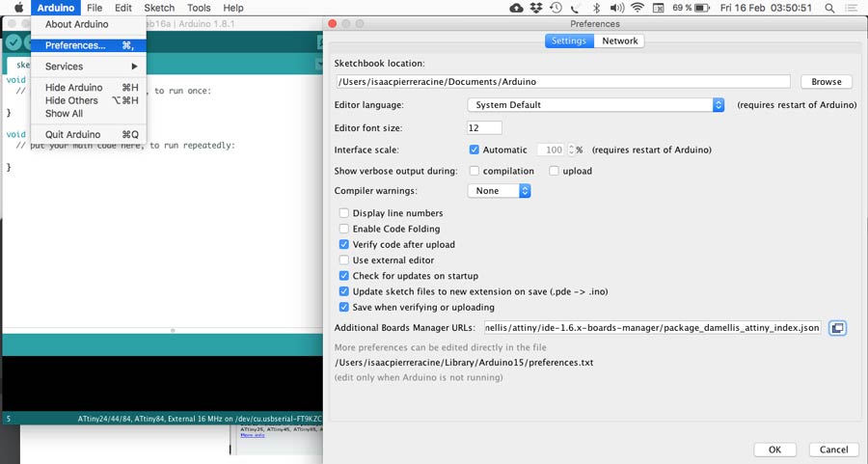Open the Apple logo menu

[x=17, y=8]
